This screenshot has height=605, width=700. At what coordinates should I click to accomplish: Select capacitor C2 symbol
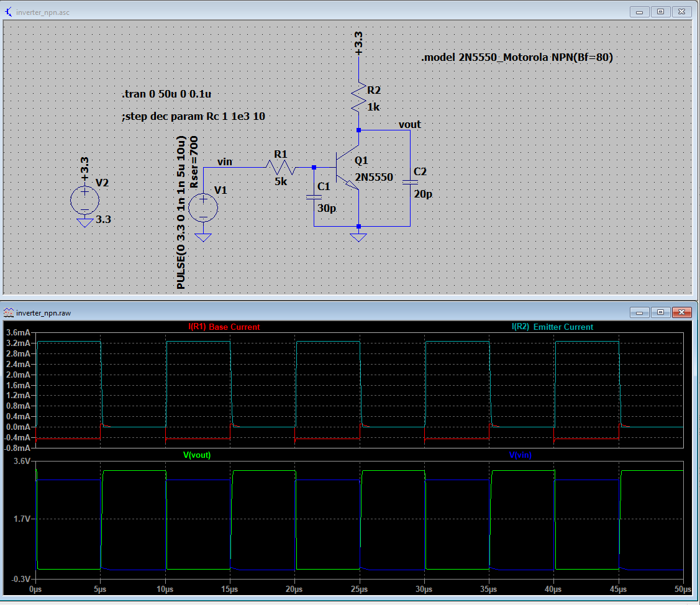[x=411, y=182]
